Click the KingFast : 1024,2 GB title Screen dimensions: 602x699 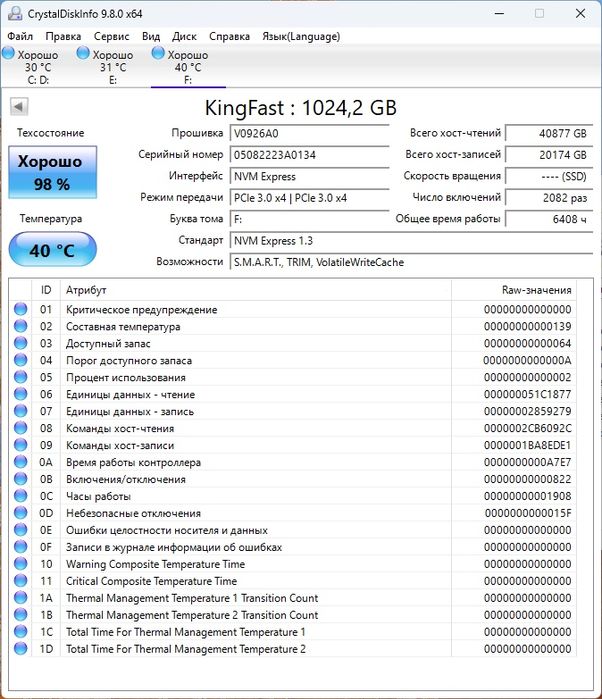coord(301,108)
